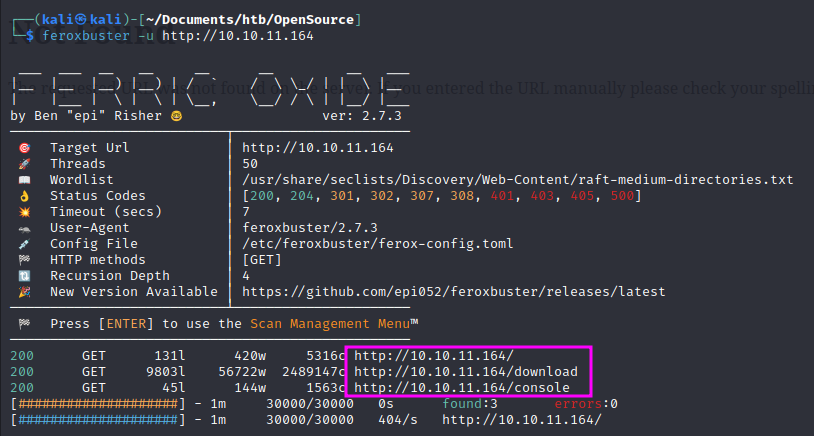Image resolution: width=814 pixels, height=436 pixels.
Task: Click the checkered flag beside Press [ENTER]
Action: (x=24, y=324)
